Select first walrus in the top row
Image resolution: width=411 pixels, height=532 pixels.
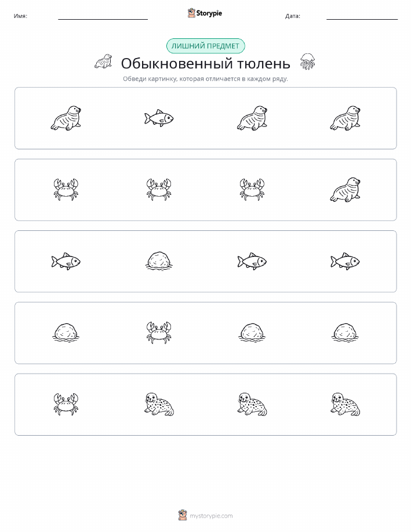point(66,118)
